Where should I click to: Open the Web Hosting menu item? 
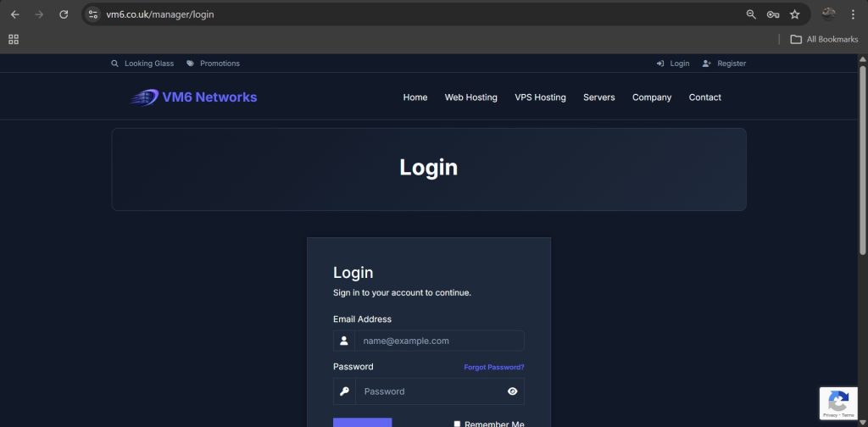click(470, 97)
